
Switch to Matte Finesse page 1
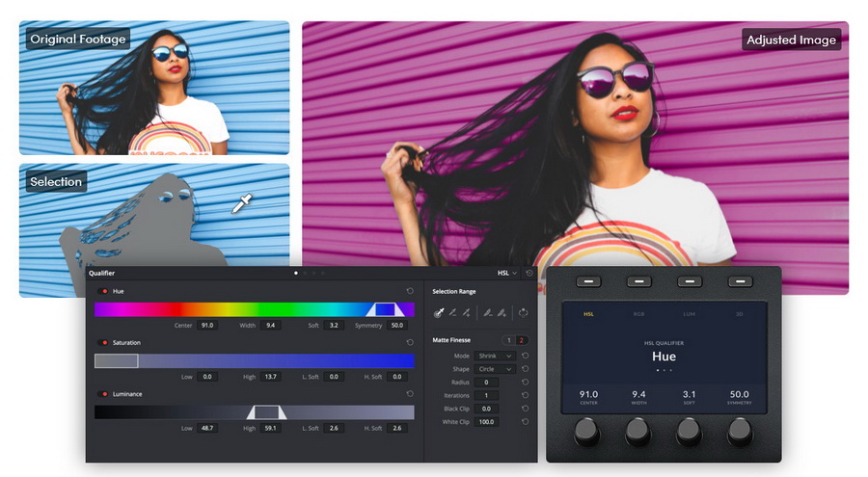click(x=508, y=340)
